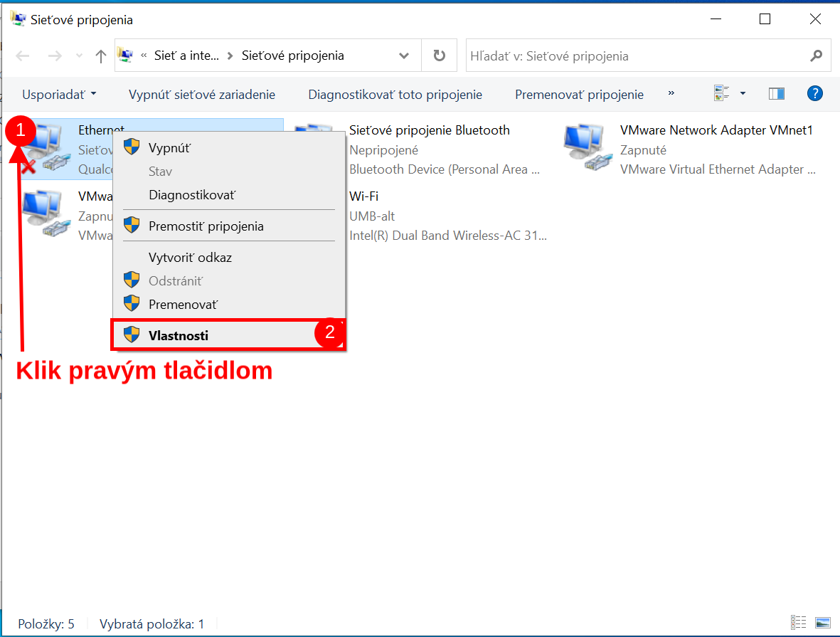This screenshot has height=637, width=840.
Task: Click 'Diagnostikovať toto pripojenie' toolbar button
Action: click(x=395, y=95)
